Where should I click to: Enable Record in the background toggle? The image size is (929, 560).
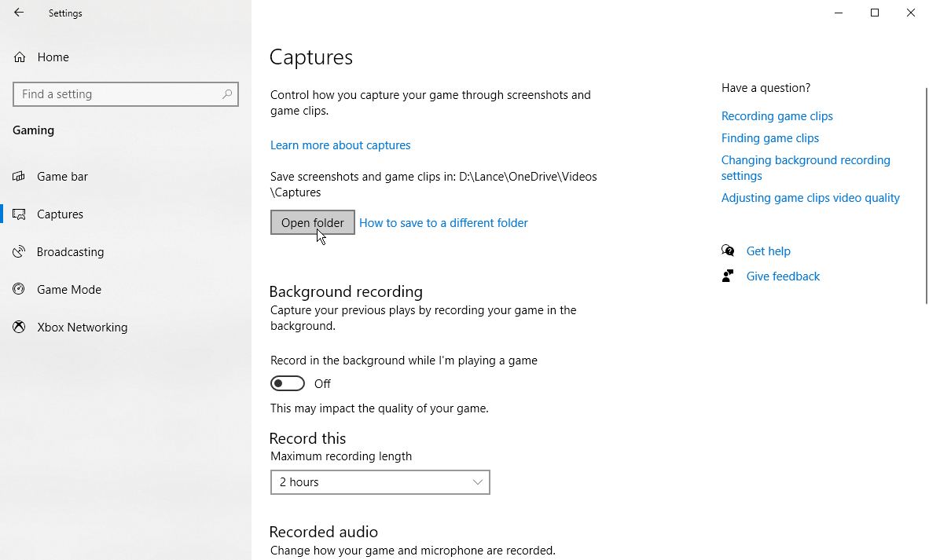(287, 383)
